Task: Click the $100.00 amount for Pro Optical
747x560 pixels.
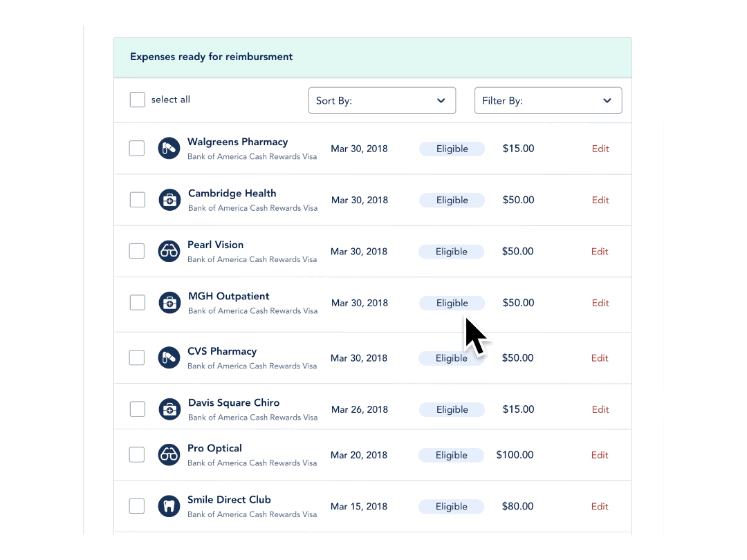Action: tap(515, 455)
